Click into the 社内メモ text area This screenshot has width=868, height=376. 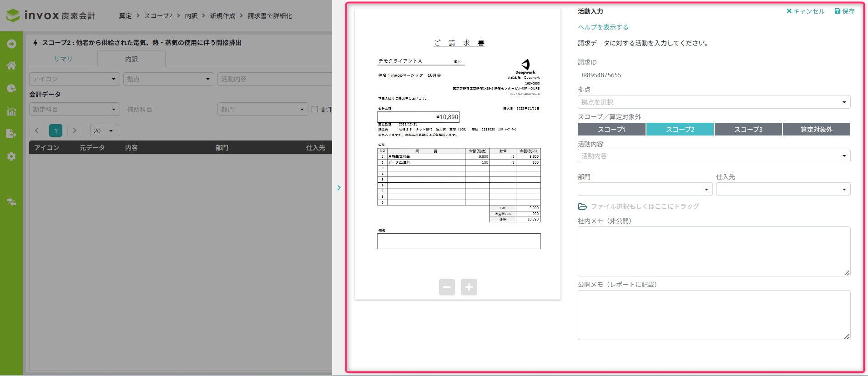tap(713, 251)
